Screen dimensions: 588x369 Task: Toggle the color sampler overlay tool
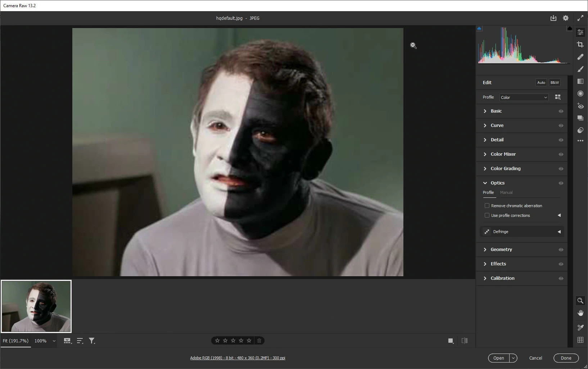tap(580, 327)
